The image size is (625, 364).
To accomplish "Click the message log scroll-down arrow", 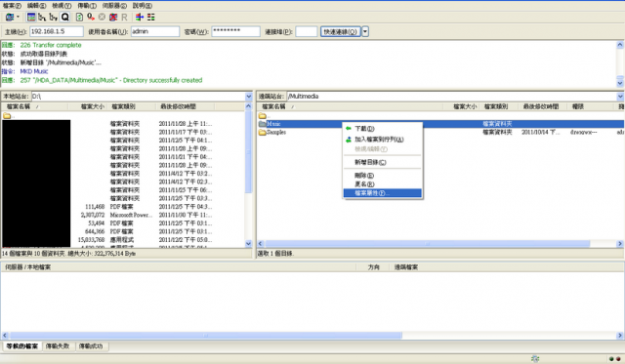I will (620, 83).
